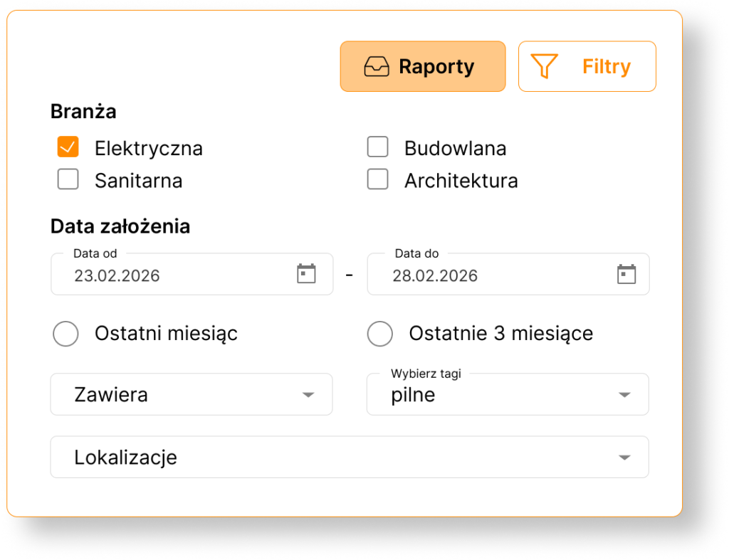This screenshot has height=560, width=729.
Task: Open the Filtry panel
Action: 587,66
